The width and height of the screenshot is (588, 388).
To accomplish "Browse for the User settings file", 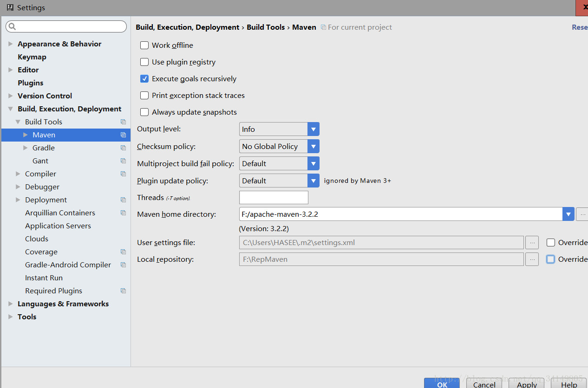I will click(x=532, y=242).
